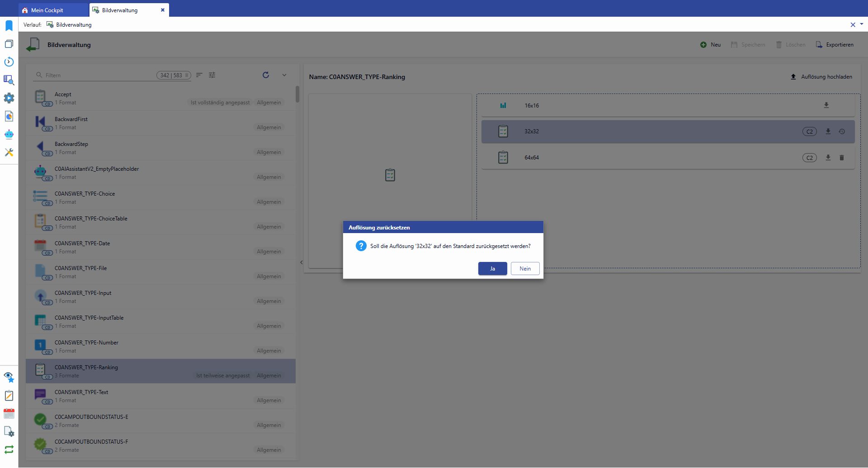The width and height of the screenshot is (868, 468).
Task: Close the history breadcrumb bar
Action: click(853, 25)
